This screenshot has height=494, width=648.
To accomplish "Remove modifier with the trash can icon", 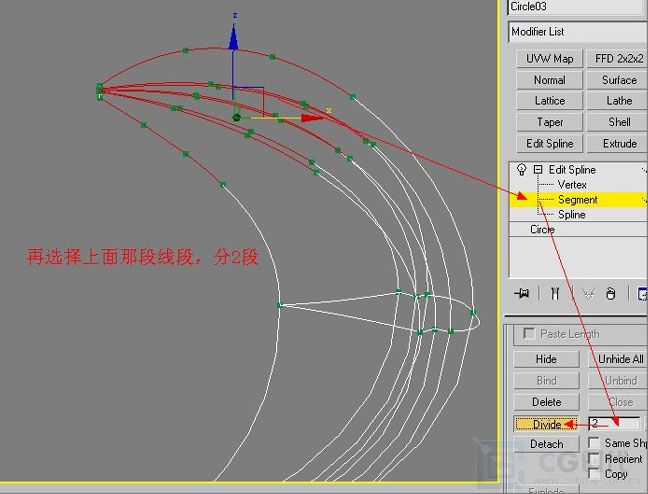I will pos(610,294).
